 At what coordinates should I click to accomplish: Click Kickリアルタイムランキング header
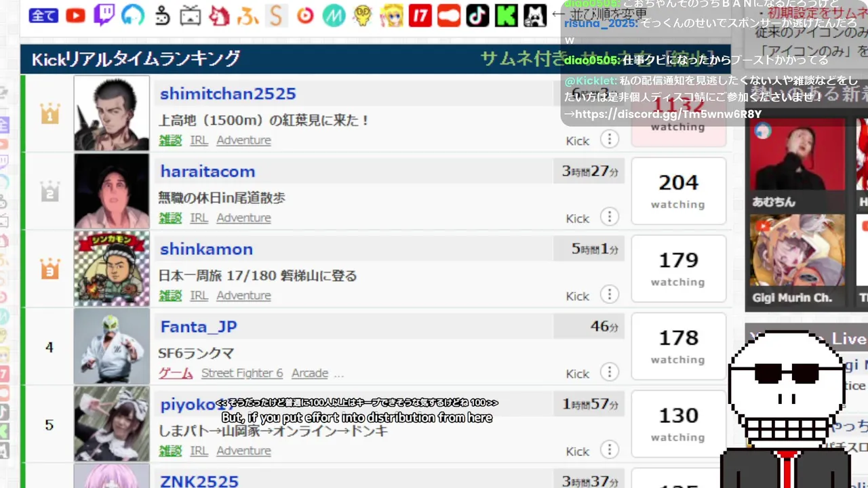point(136,59)
